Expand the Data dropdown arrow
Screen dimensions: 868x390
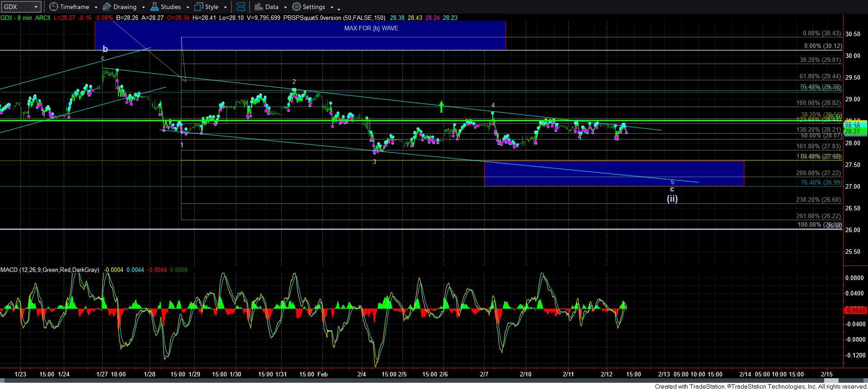[285, 7]
